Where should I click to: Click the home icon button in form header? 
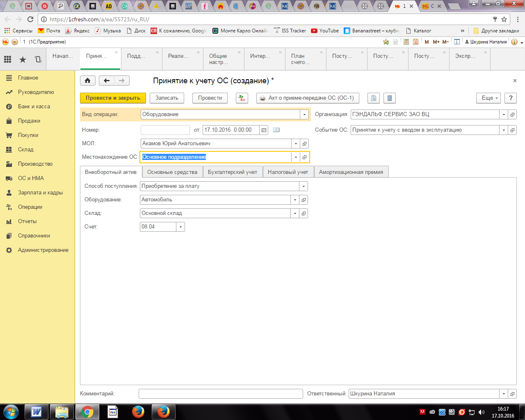(87, 81)
